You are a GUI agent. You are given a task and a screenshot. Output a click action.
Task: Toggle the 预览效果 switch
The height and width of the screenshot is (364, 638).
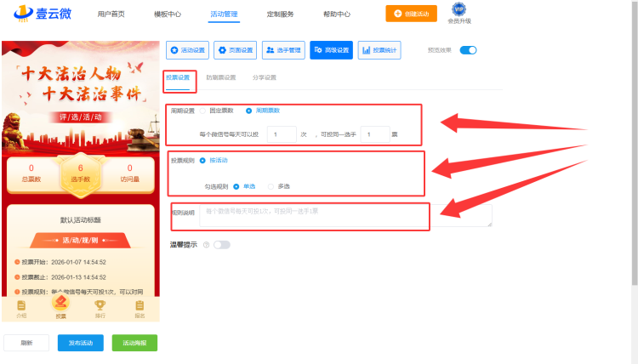tap(468, 50)
